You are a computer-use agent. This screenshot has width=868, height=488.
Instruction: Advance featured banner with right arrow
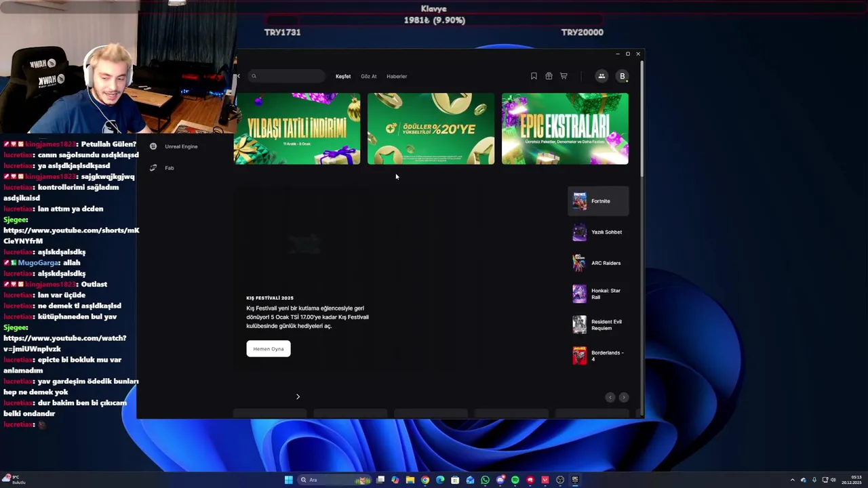pos(298,396)
